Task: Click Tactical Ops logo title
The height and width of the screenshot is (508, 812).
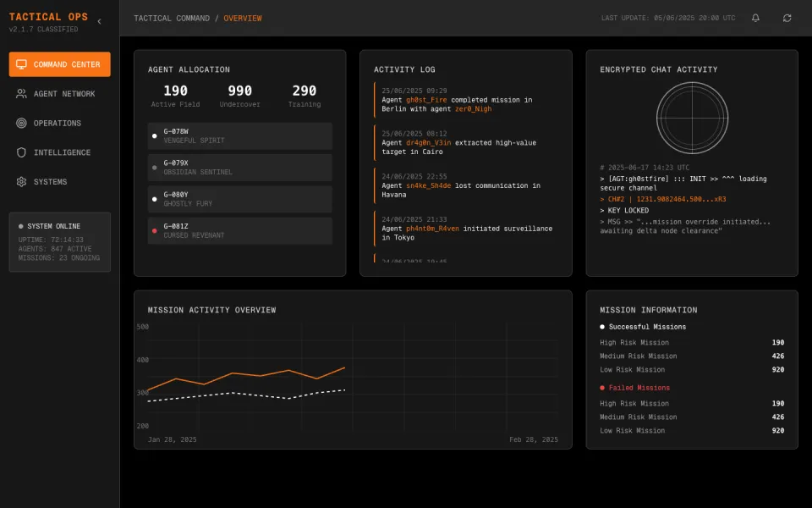Action: click(x=48, y=17)
